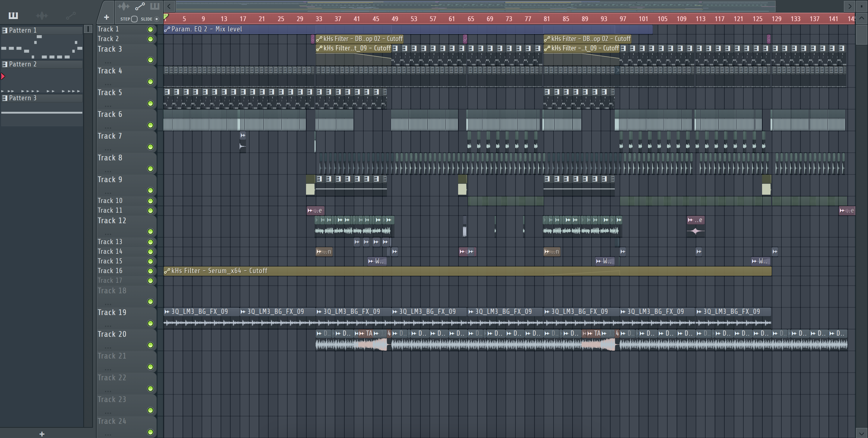Jump to bar 129 on the timeline
The image size is (868, 438).
coord(776,19)
